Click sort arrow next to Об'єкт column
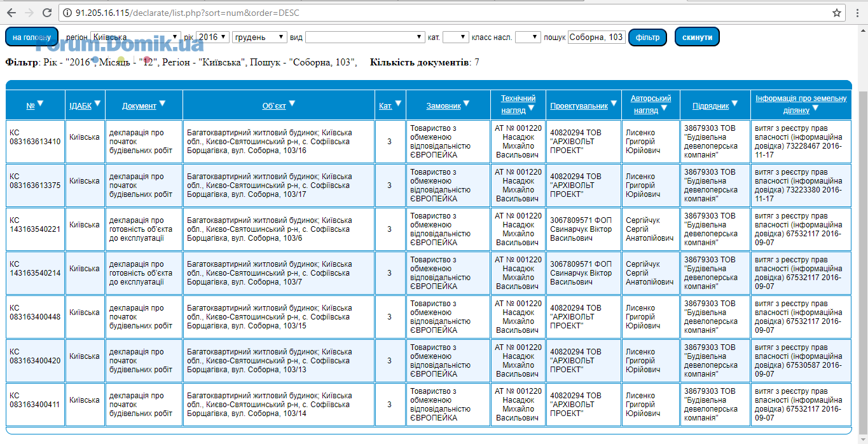This screenshot has width=868, height=444. [x=292, y=104]
